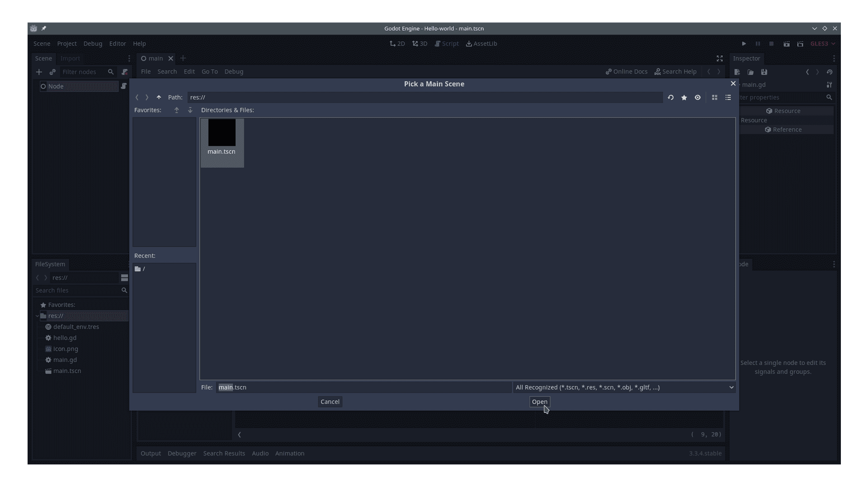Click the Debugger tab at bottom panel
The image size is (868, 497).
point(182,453)
